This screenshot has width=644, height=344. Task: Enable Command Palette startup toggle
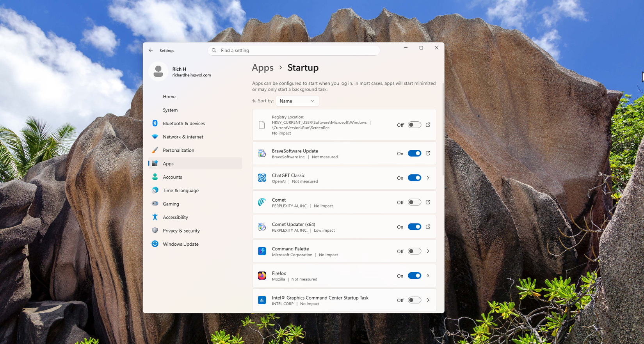[x=415, y=251]
